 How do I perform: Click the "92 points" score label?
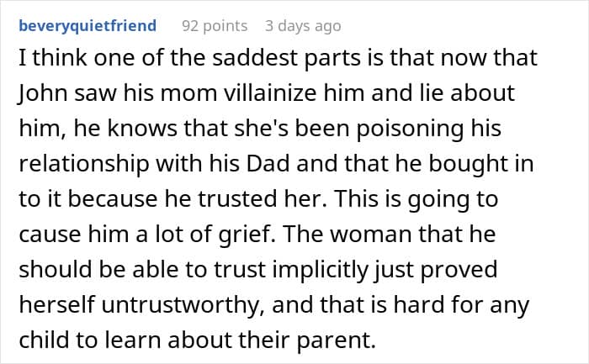pyautogui.click(x=215, y=26)
